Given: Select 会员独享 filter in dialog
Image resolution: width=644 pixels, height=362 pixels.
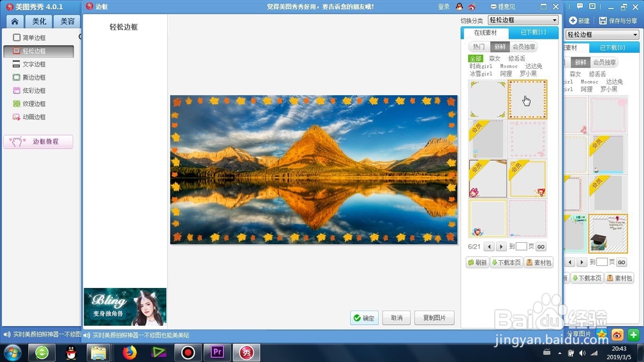Looking at the screenshot, I should coord(524,47).
